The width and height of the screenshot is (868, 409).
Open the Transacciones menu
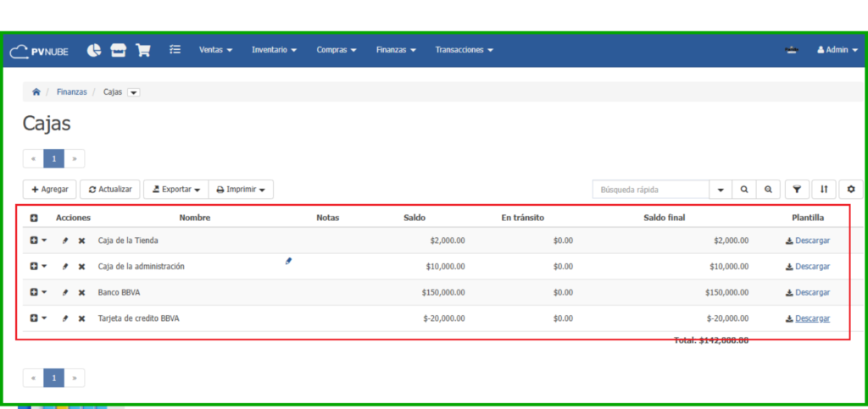[464, 50]
